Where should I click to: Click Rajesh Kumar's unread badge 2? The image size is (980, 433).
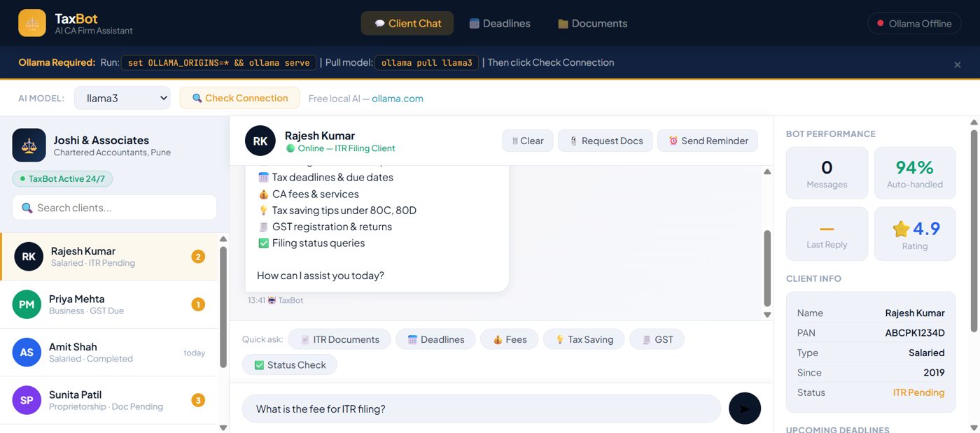coord(198,257)
